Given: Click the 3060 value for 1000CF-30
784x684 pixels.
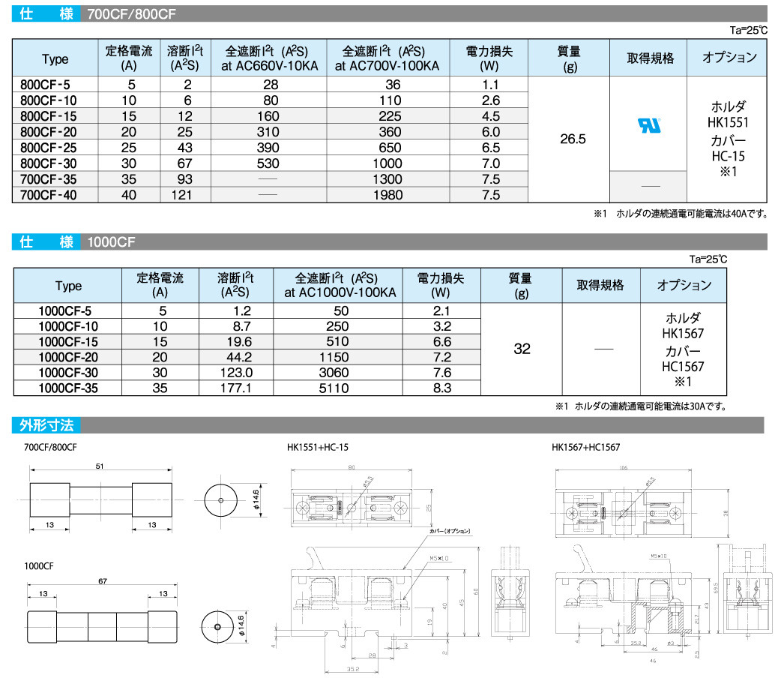Looking at the screenshot, I should click(x=334, y=373).
